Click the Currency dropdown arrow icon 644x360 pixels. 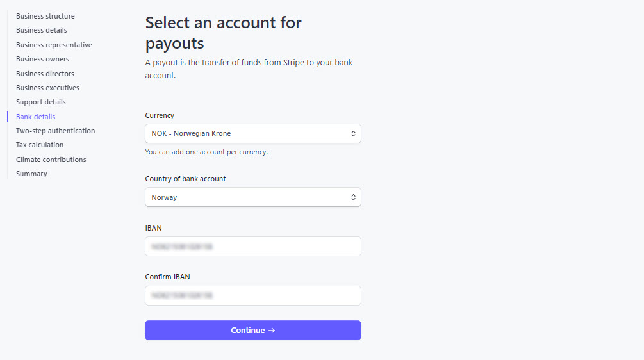pyautogui.click(x=353, y=133)
